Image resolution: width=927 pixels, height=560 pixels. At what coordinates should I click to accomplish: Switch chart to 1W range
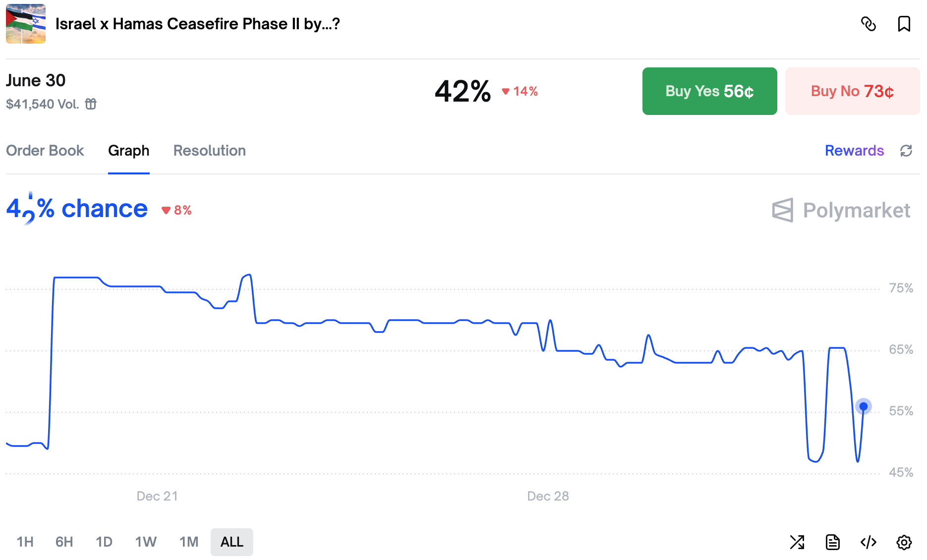coord(146,542)
